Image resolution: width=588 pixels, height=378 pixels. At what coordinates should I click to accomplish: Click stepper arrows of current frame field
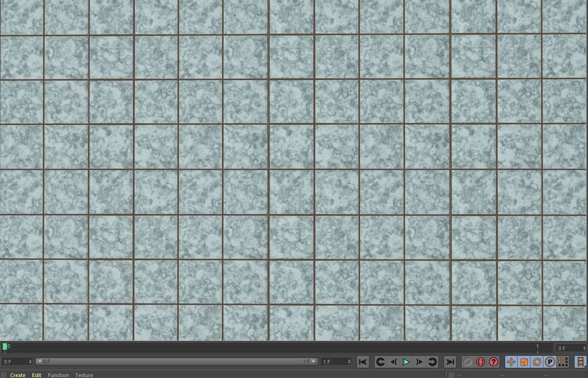pyautogui.click(x=584, y=348)
